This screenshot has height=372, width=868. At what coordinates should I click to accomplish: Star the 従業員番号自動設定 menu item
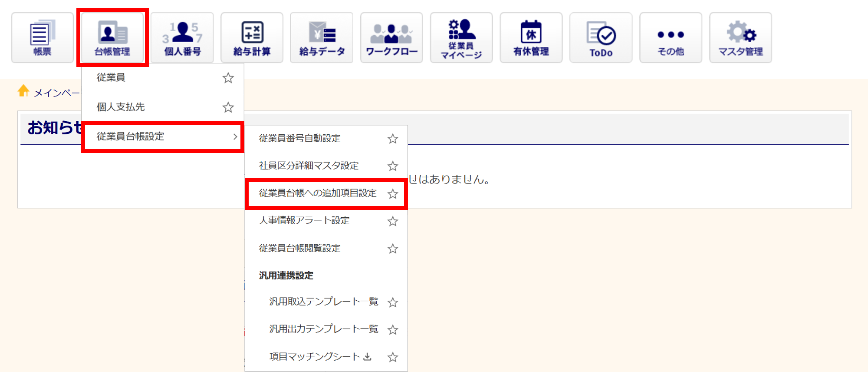tap(393, 139)
